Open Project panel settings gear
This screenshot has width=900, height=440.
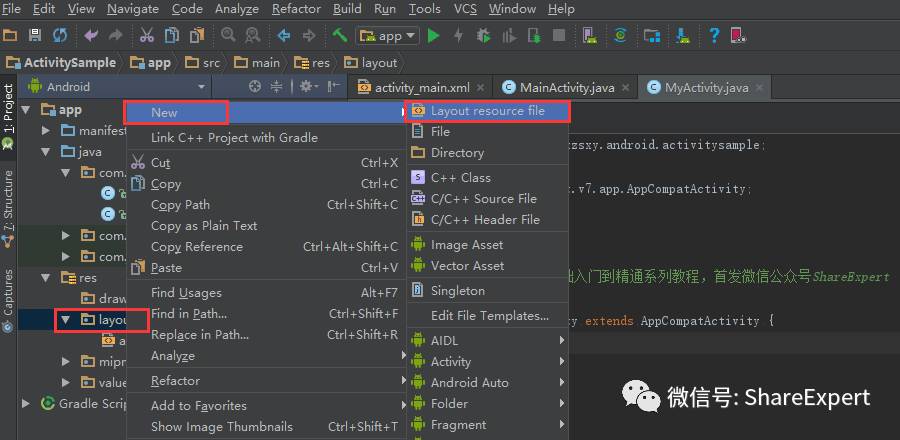click(309, 87)
